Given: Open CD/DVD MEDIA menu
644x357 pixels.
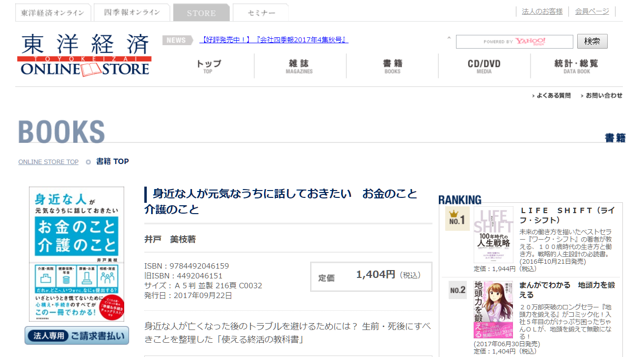Looking at the screenshot, I should (x=484, y=66).
